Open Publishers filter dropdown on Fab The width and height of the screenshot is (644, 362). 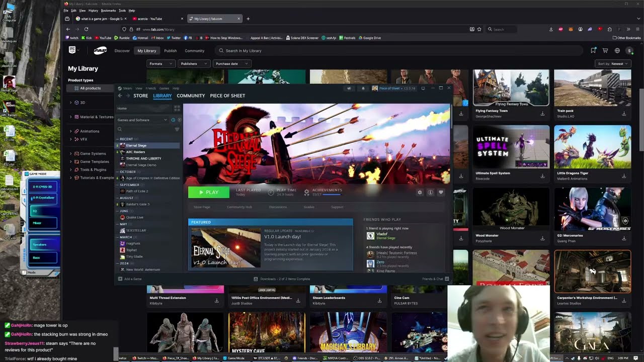click(x=194, y=64)
